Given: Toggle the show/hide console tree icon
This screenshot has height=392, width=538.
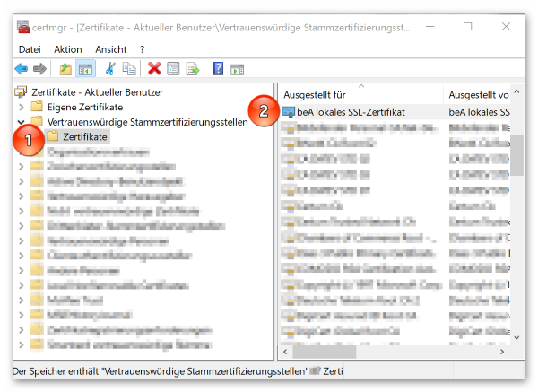Looking at the screenshot, I should [x=85, y=69].
